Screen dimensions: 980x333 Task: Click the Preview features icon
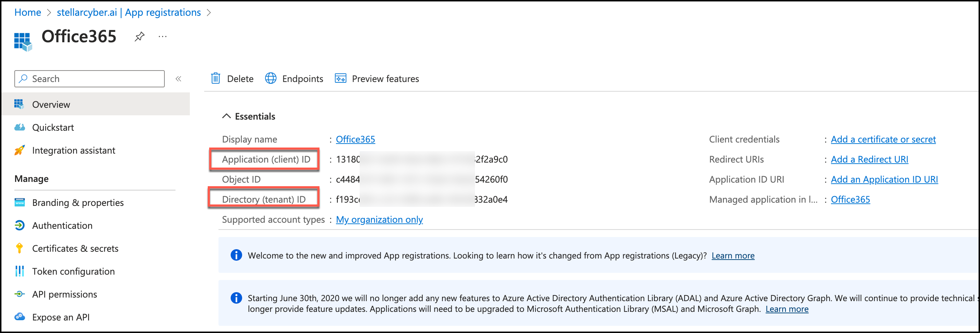340,78
